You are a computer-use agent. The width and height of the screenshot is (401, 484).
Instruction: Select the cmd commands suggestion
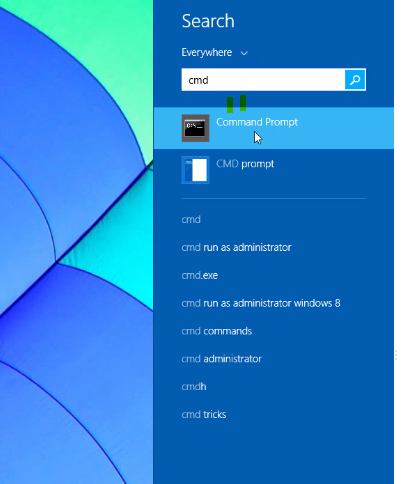pyautogui.click(x=217, y=331)
